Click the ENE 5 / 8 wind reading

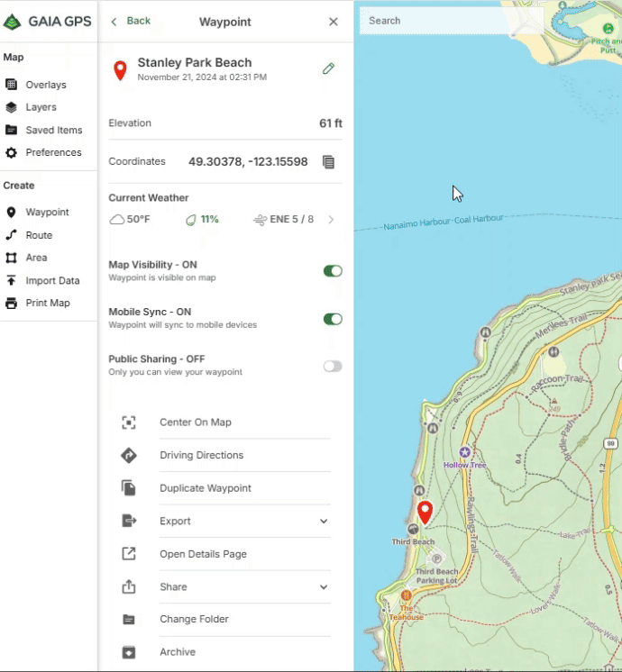292,220
